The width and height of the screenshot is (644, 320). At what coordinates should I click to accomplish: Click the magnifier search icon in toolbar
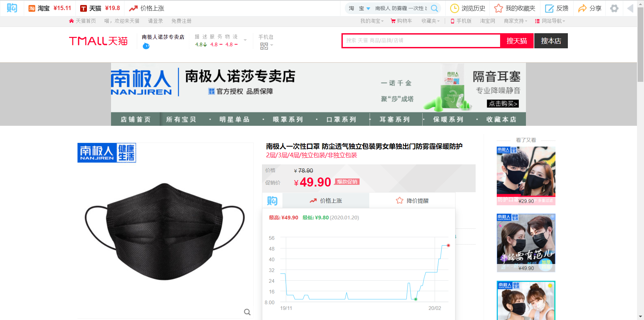click(x=434, y=8)
